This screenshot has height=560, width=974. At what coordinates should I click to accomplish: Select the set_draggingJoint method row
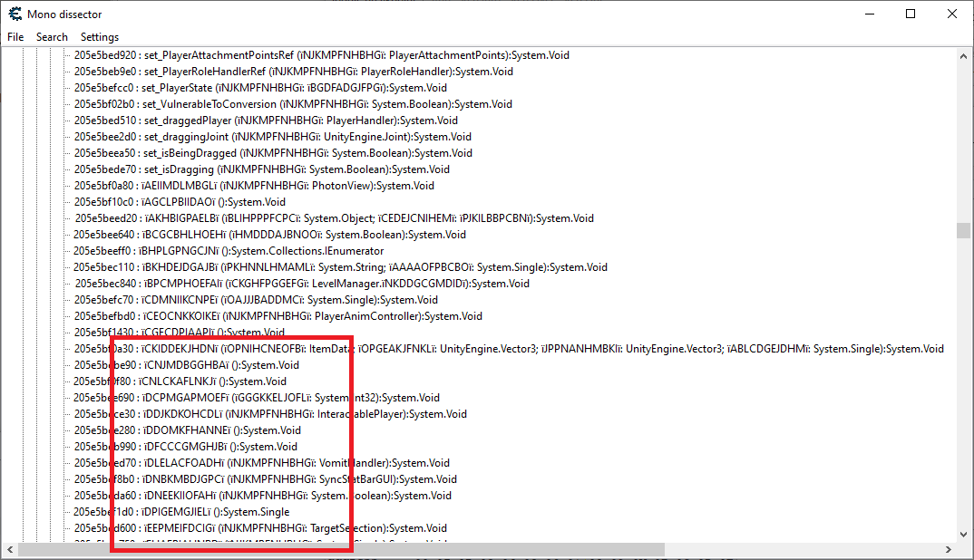[x=273, y=137]
